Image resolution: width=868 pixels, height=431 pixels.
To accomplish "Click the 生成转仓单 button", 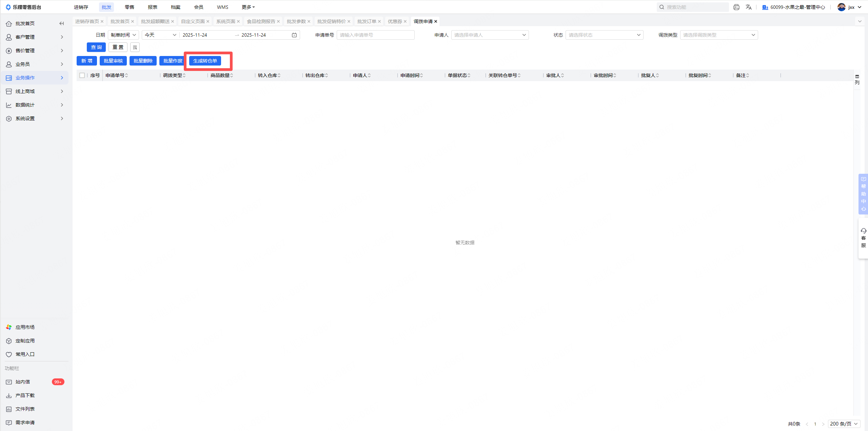I will 205,61.
